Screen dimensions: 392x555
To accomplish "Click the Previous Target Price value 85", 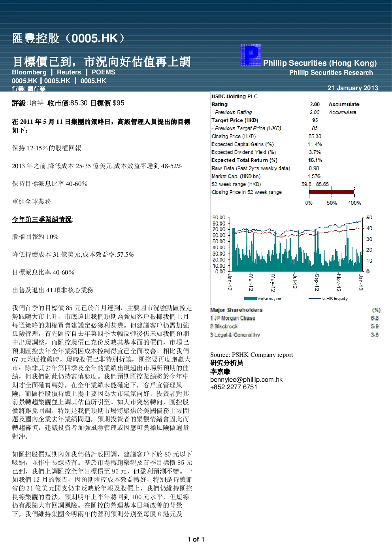I will 315,128.
